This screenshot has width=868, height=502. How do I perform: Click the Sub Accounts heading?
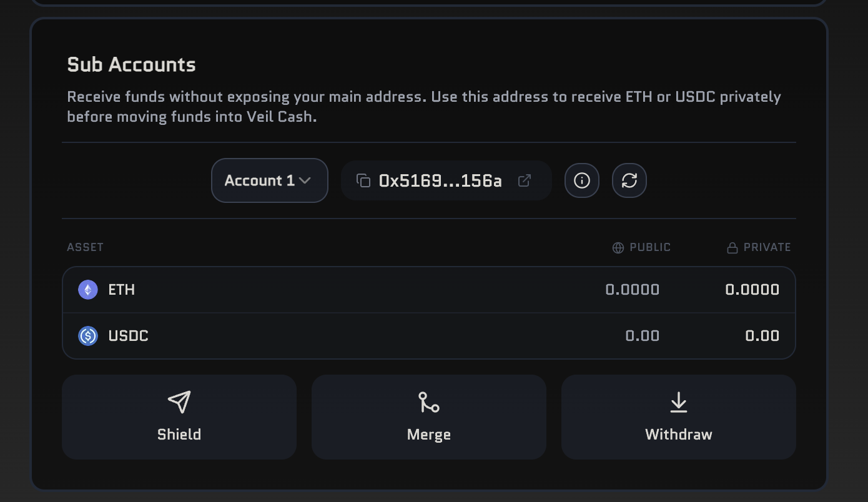131,64
